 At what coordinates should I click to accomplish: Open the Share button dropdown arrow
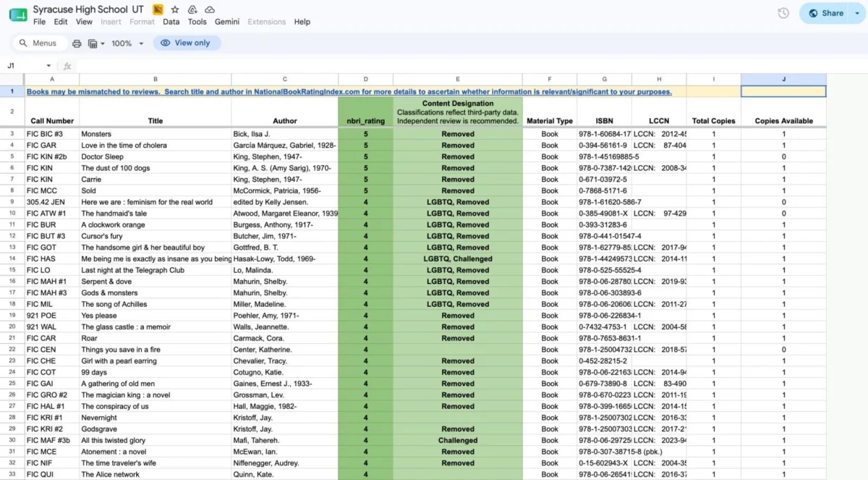tap(859, 13)
